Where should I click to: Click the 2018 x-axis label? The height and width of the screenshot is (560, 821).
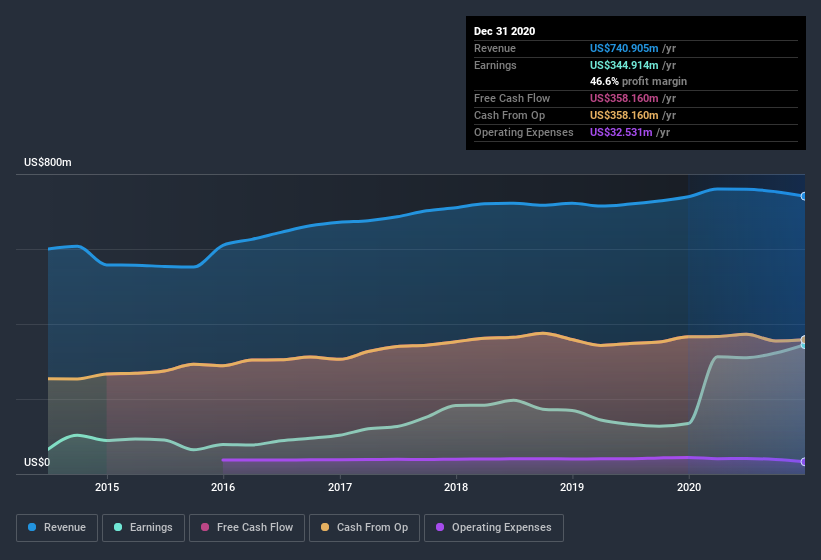coord(456,487)
